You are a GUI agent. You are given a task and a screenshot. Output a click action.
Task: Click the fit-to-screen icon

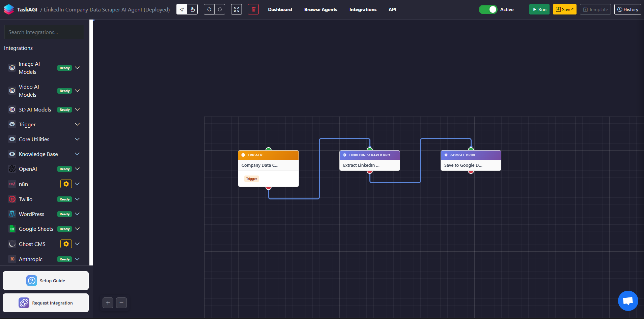pyautogui.click(x=236, y=9)
